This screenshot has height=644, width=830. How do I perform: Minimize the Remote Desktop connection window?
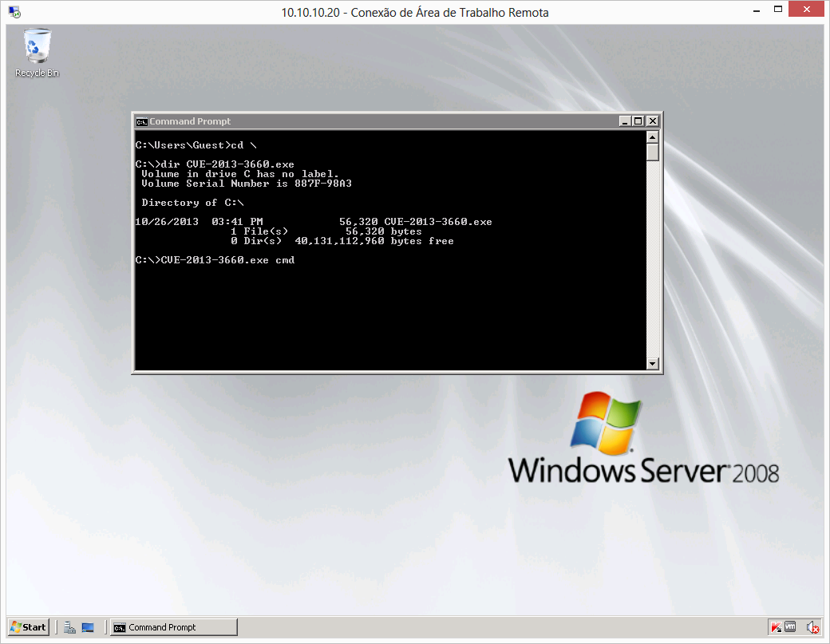(x=757, y=10)
